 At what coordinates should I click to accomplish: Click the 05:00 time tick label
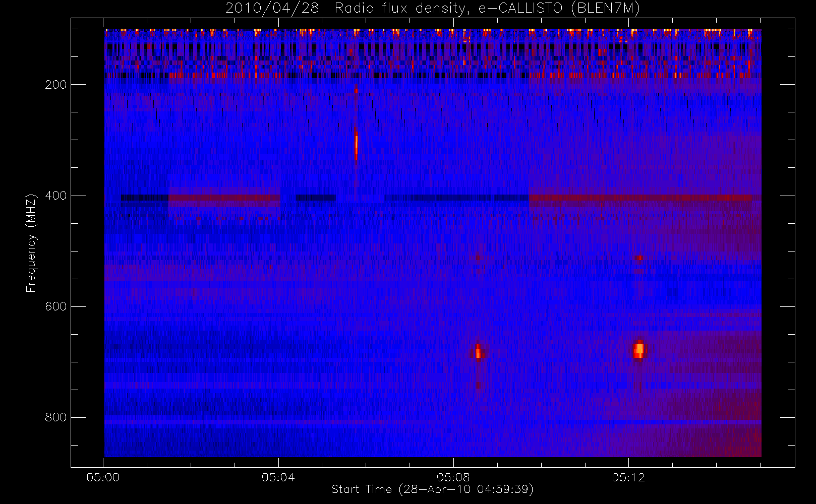pyautogui.click(x=103, y=477)
